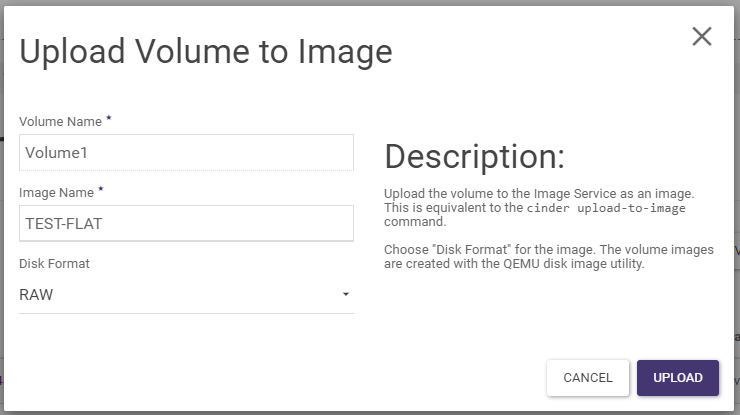The height and width of the screenshot is (415, 740).
Task: Click the Upload Volume to Image title
Action: [206, 51]
